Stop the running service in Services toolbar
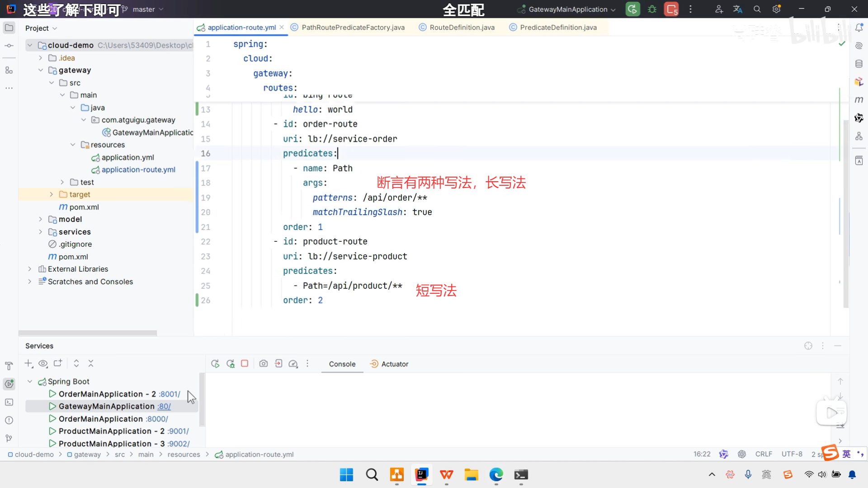This screenshot has width=868, height=488. pos(245,364)
